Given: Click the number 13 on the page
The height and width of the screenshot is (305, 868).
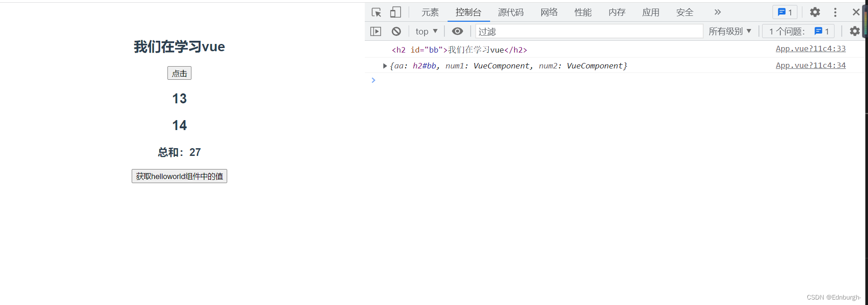Looking at the screenshot, I should tap(179, 99).
